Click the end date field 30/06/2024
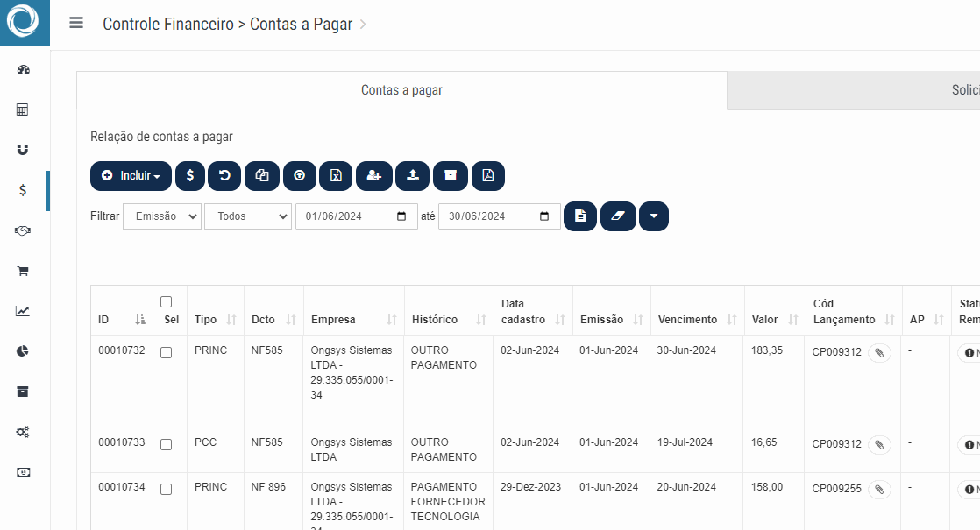This screenshot has height=530, width=980. [500, 216]
